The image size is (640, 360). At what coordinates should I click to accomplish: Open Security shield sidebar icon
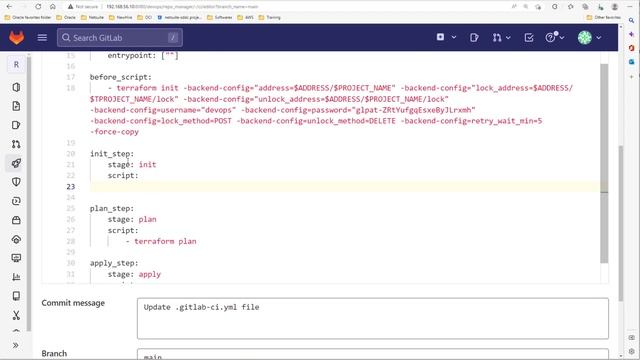[x=16, y=182]
